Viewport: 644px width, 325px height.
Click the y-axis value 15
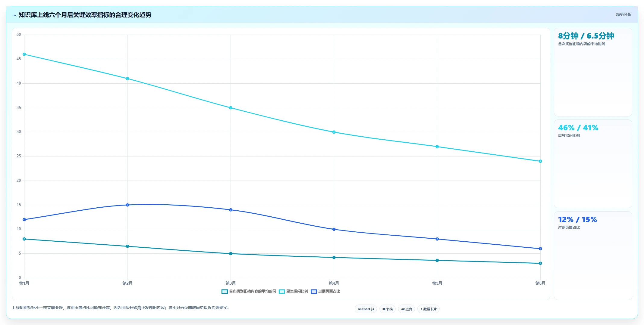19,205
